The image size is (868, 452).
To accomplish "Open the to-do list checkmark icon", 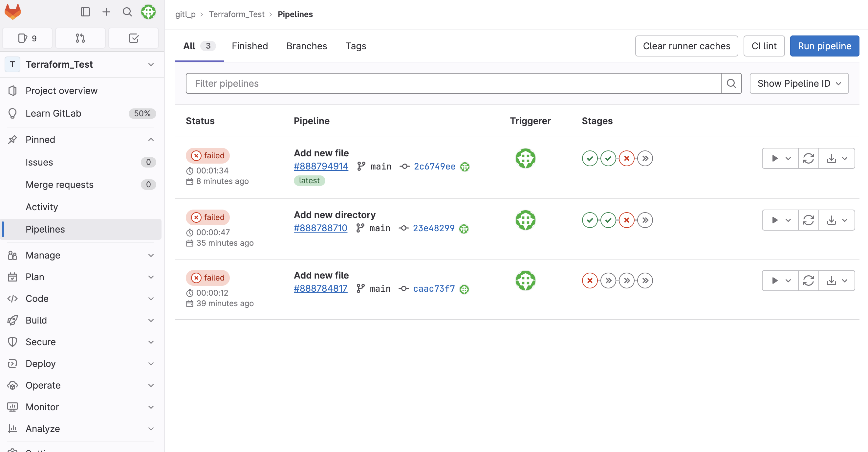I will (x=134, y=38).
